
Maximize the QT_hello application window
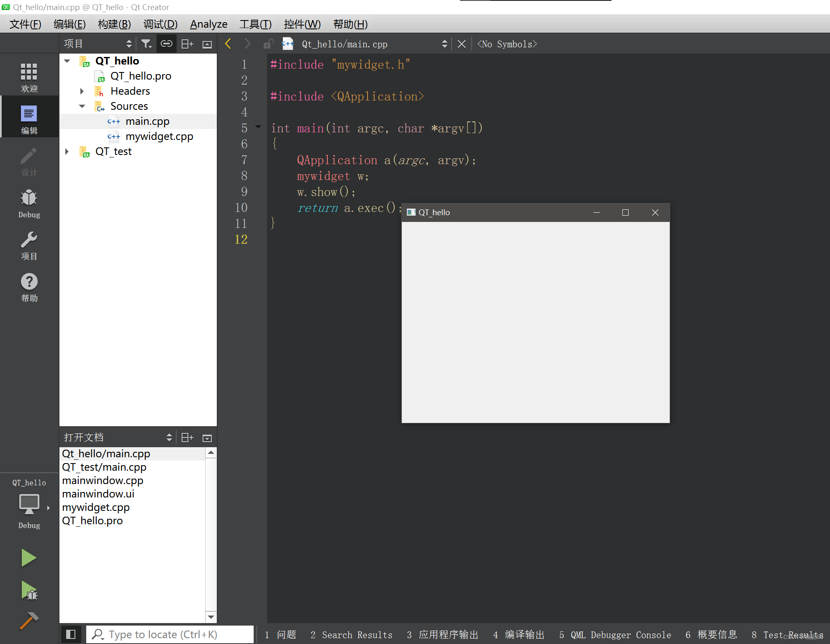point(625,213)
